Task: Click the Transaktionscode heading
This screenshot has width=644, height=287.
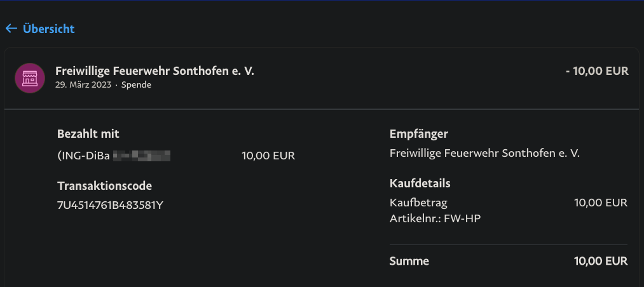Action: (x=105, y=186)
